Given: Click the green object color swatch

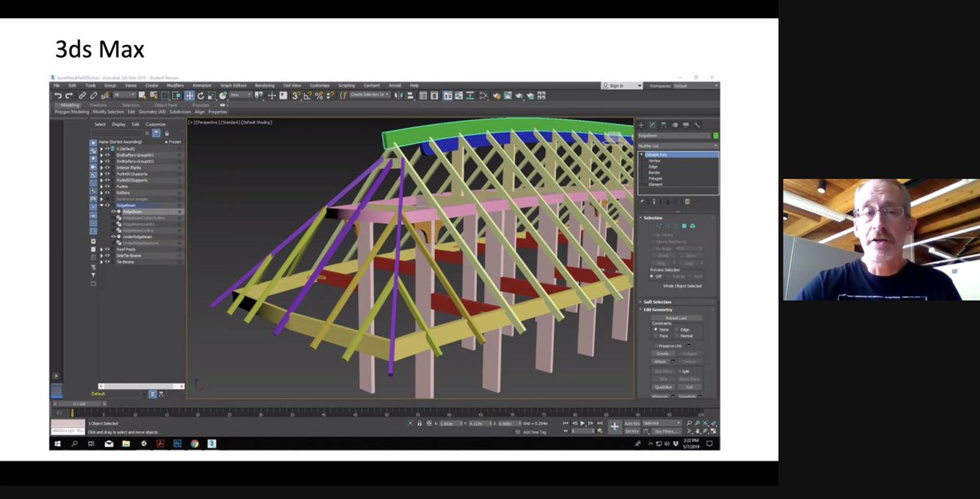Looking at the screenshot, I should (715, 136).
